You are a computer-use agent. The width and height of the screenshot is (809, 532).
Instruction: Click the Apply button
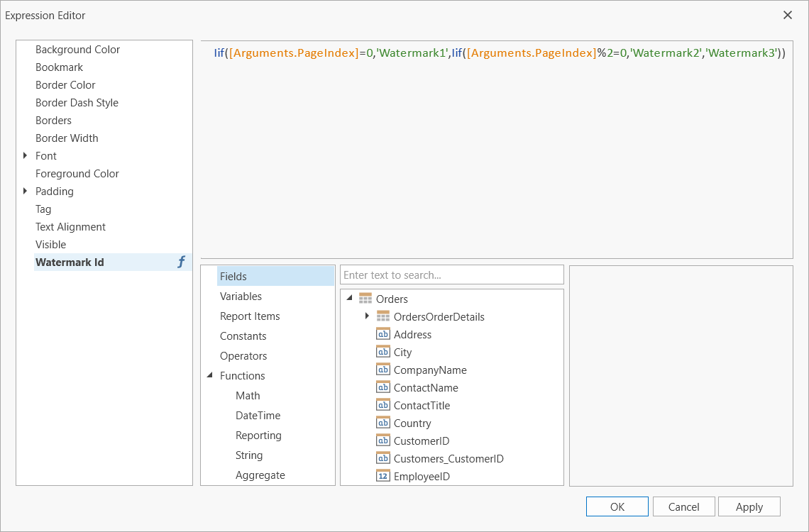(749, 506)
